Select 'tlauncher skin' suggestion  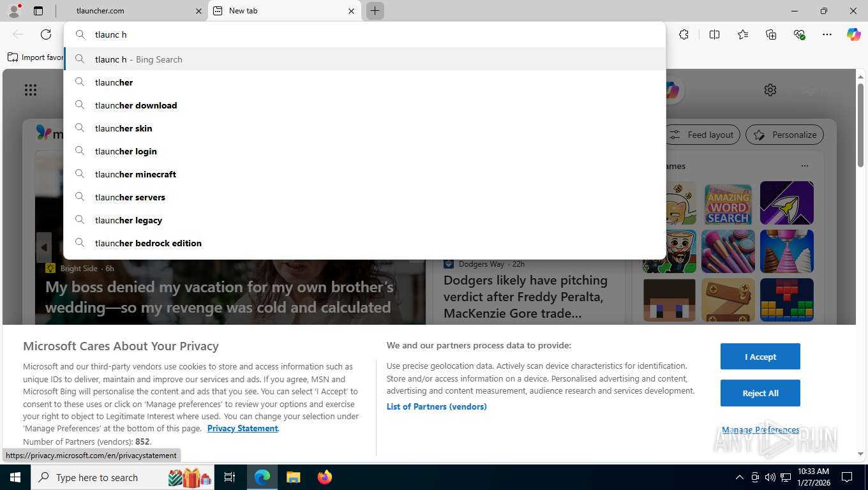pyautogui.click(x=364, y=128)
